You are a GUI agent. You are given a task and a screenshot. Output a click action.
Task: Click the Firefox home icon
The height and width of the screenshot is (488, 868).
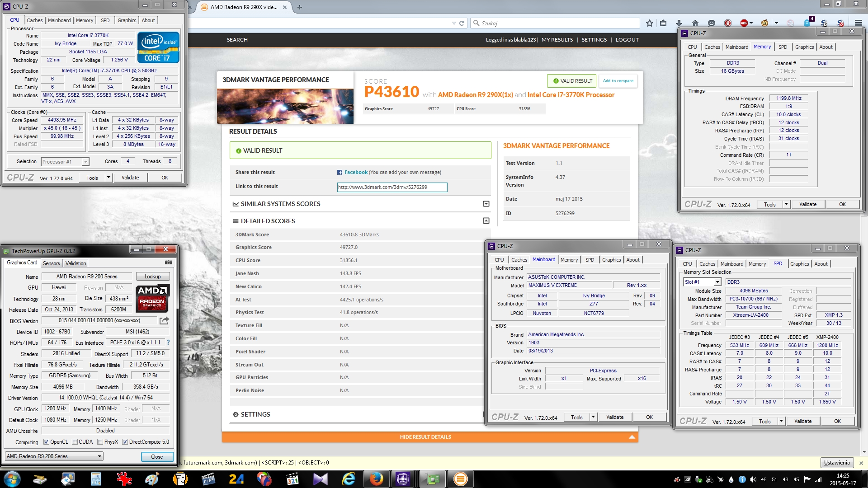[x=695, y=23]
